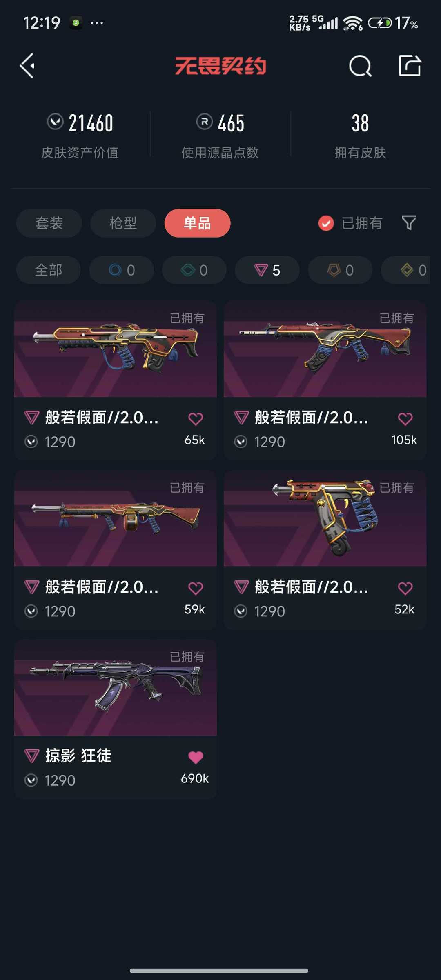The image size is (441, 980).
Task: Filter by orange pentagon tier chip
Action: point(340,270)
